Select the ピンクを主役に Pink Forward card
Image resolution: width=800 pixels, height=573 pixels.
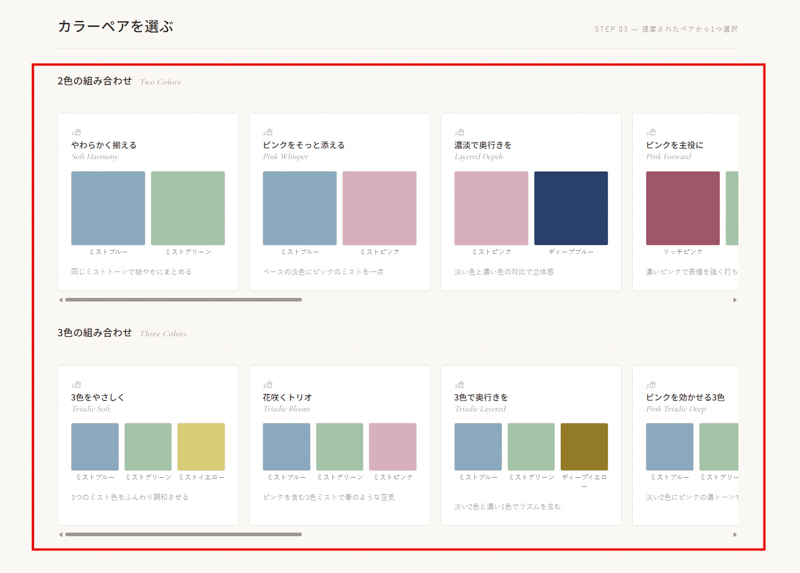pyautogui.click(x=685, y=202)
